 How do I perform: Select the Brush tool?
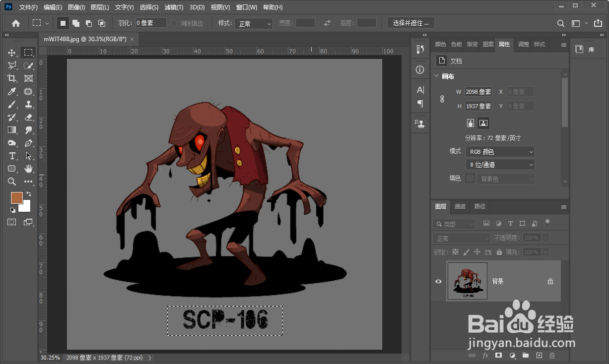pyautogui.click(x=12, y=104)
